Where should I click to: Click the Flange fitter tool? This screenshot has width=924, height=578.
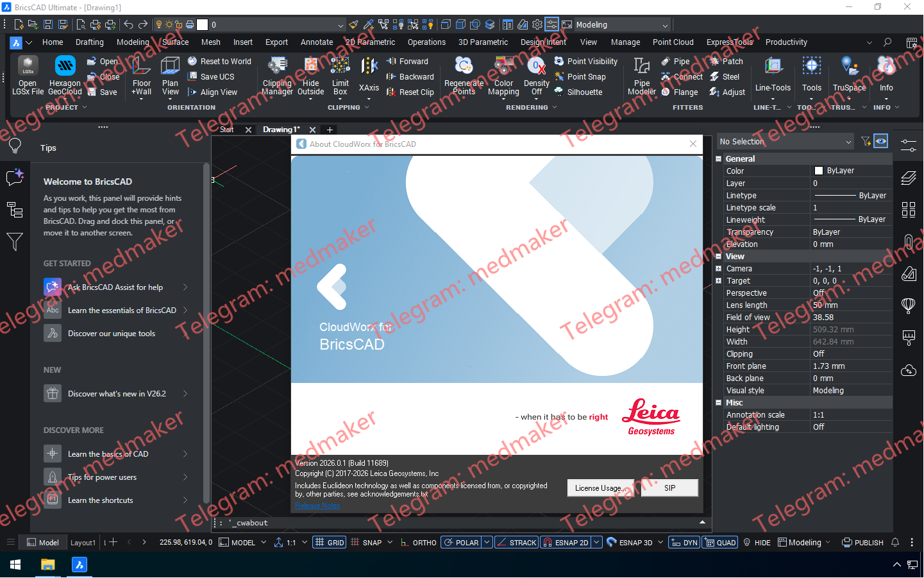[x=679, y=92]
